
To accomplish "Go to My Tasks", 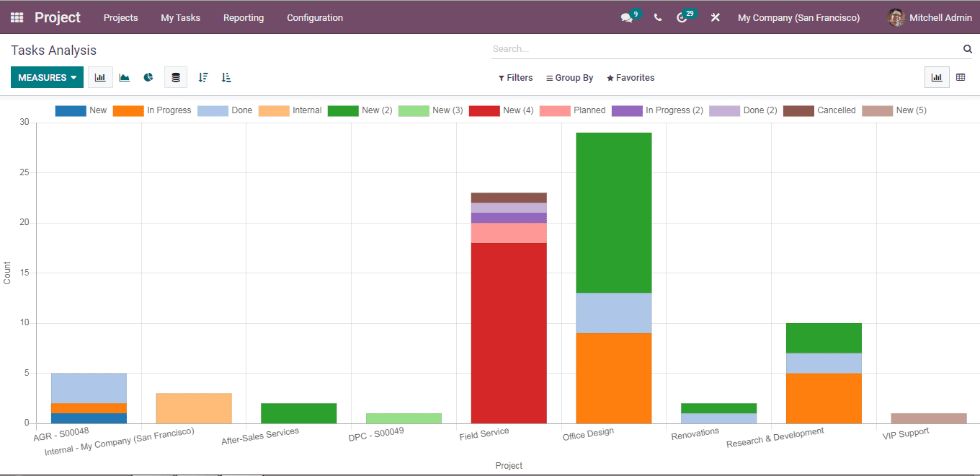I will pos(180,17).
